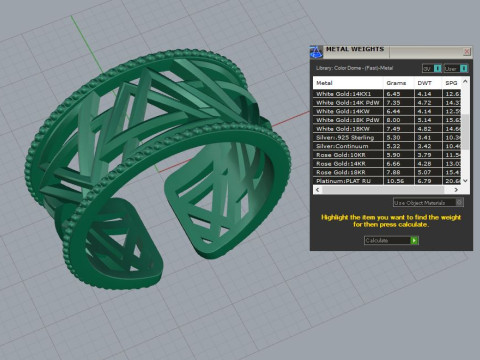
Task: Click the 7.35 grams cell
Action: pos(399,102)
